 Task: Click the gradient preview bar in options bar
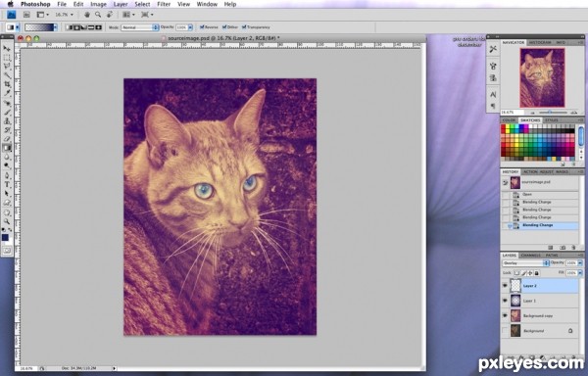tap(39, 27)
